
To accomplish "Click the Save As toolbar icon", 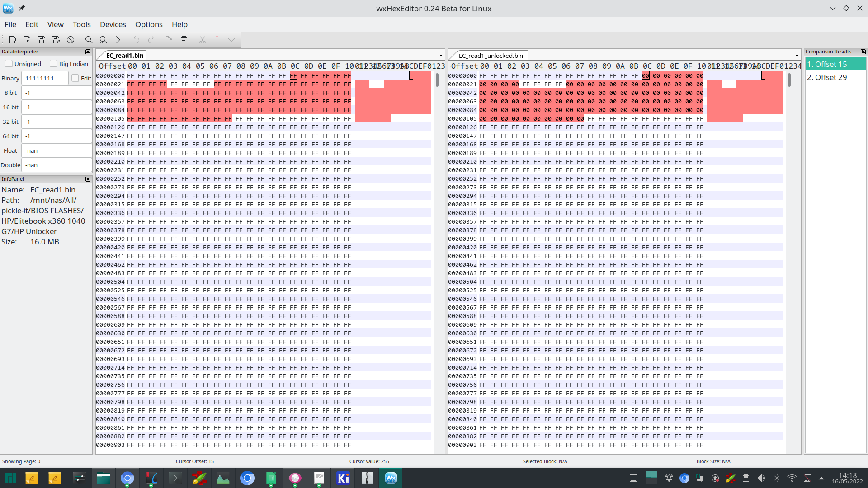I will (56, 40).
